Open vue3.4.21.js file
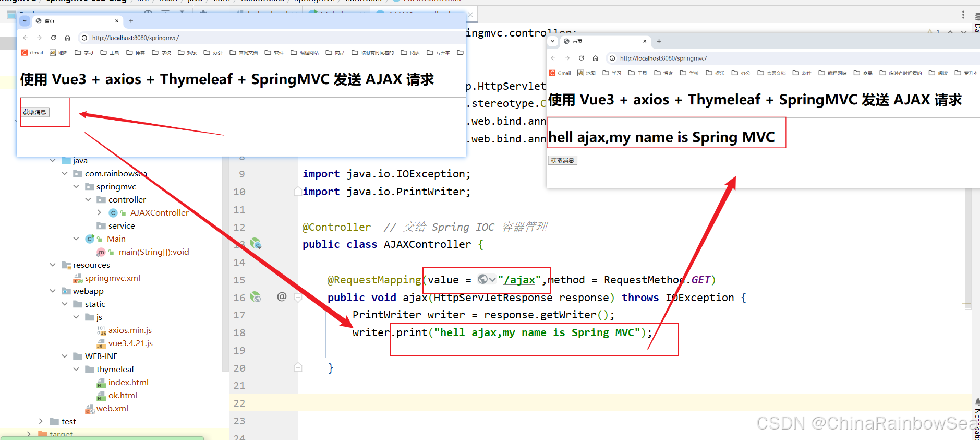Viewport: 980px width, 440px height. click(x=130, y=343)
